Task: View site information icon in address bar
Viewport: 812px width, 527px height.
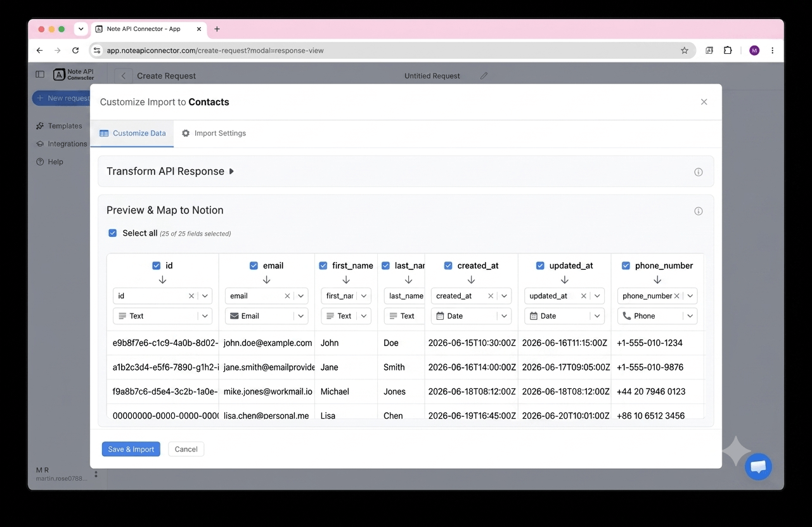Action: pos(97,51)
